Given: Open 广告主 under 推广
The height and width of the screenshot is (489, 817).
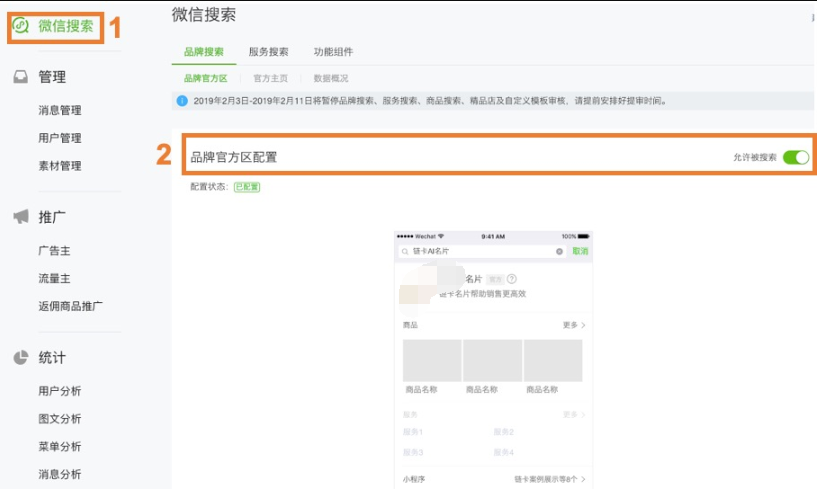Looking at the screenshot, I should (x=54, y=251).
